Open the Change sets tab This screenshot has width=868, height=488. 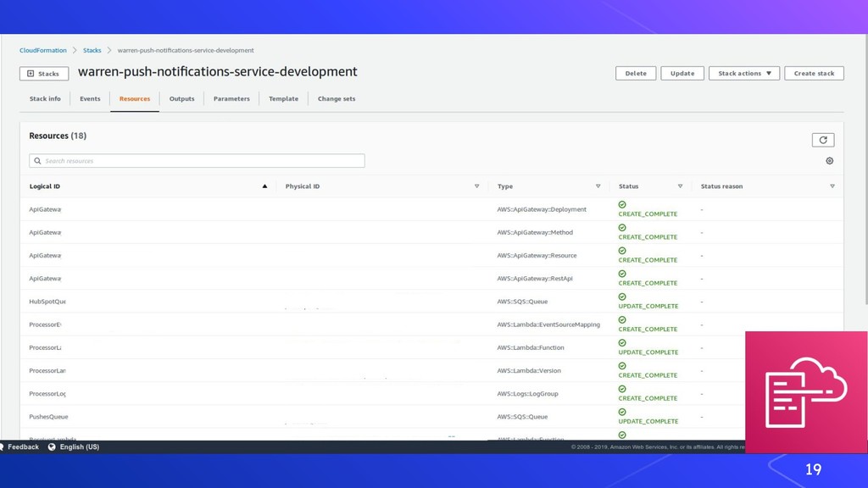coord(337,99)
